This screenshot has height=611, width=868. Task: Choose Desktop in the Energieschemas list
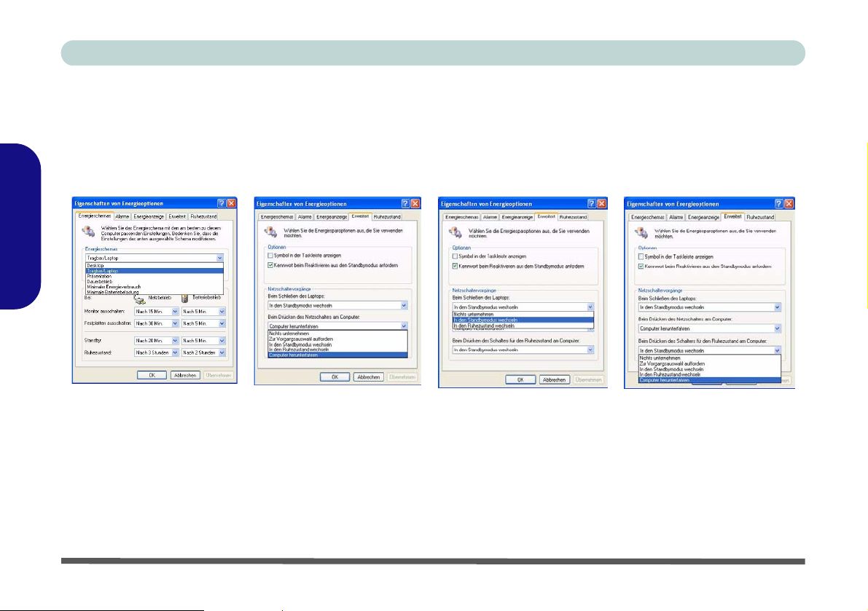coord(155,265)
